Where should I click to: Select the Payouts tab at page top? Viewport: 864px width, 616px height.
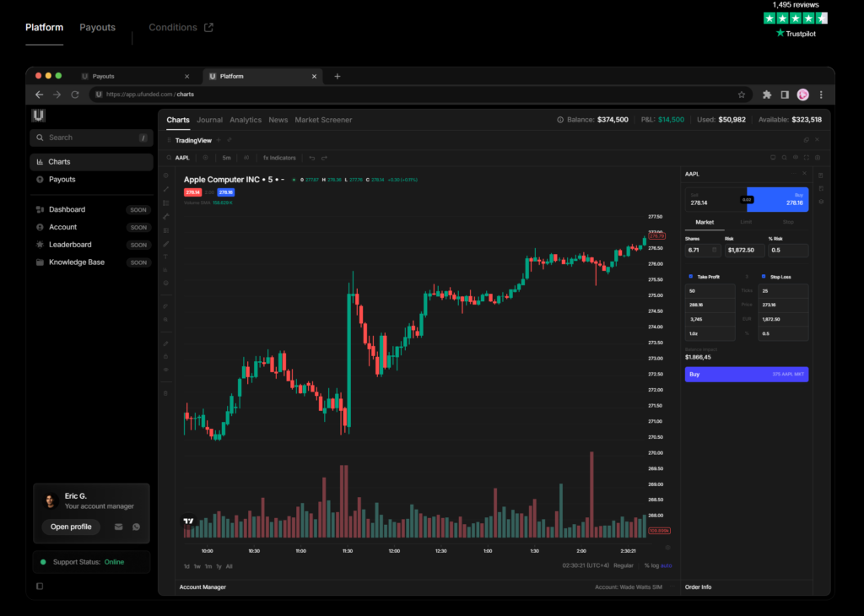pyautogui.click(x=98, y=27)
